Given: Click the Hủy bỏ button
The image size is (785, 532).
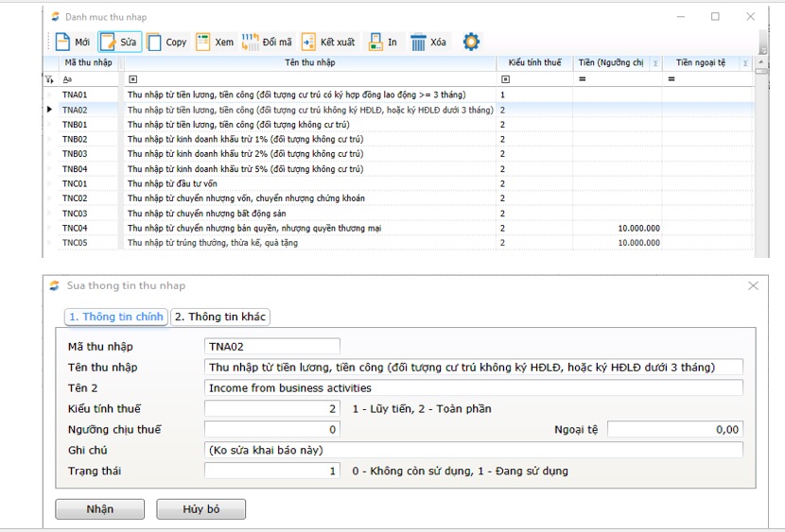Looking at the screenshot, I should (201, 509).
